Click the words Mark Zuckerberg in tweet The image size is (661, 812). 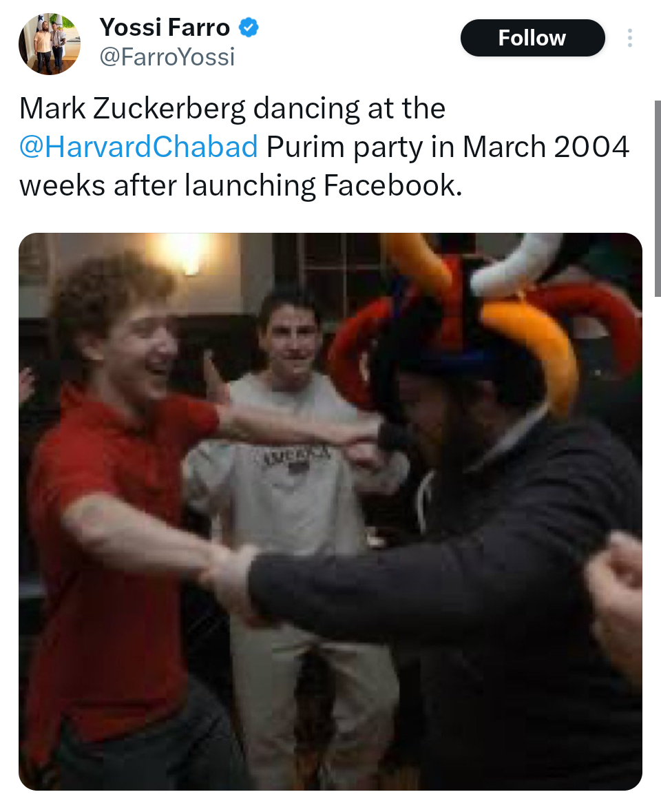tap(132, 109)
